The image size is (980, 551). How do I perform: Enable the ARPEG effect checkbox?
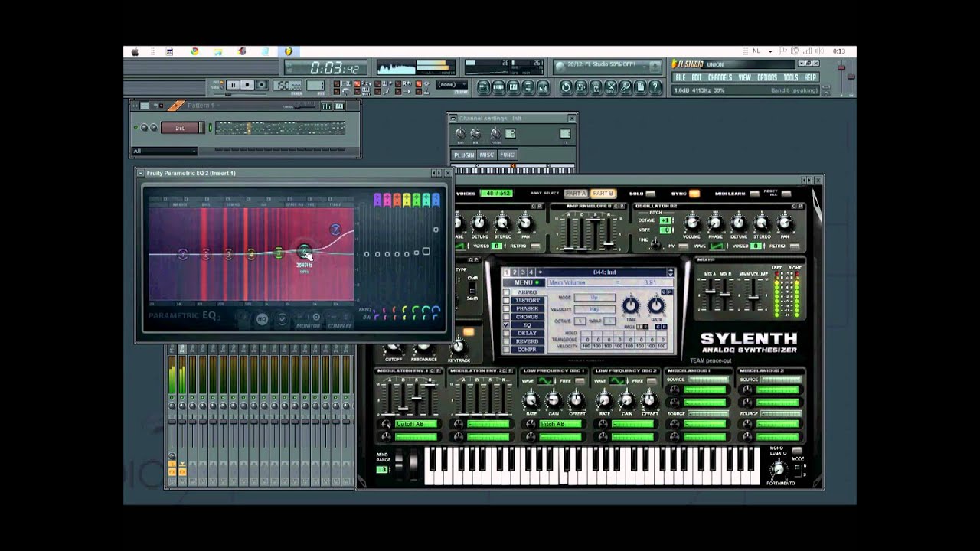pyautogui.click(x=506, y=292)
